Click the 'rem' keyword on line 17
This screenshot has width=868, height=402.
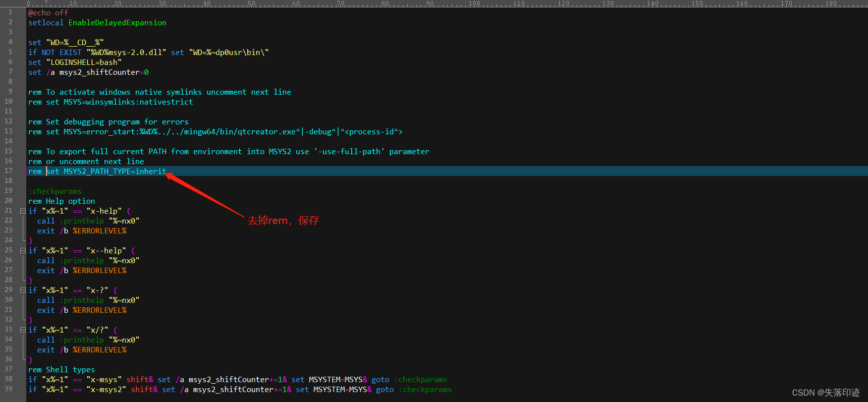click(x=35, y=172)
